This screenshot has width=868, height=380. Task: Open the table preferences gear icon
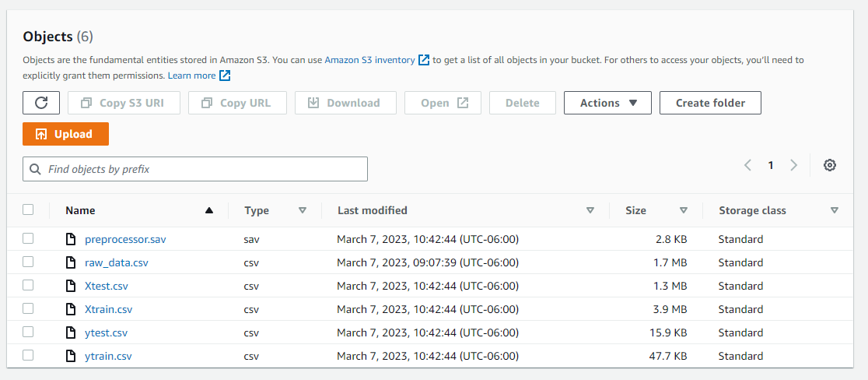click(830, 165)
